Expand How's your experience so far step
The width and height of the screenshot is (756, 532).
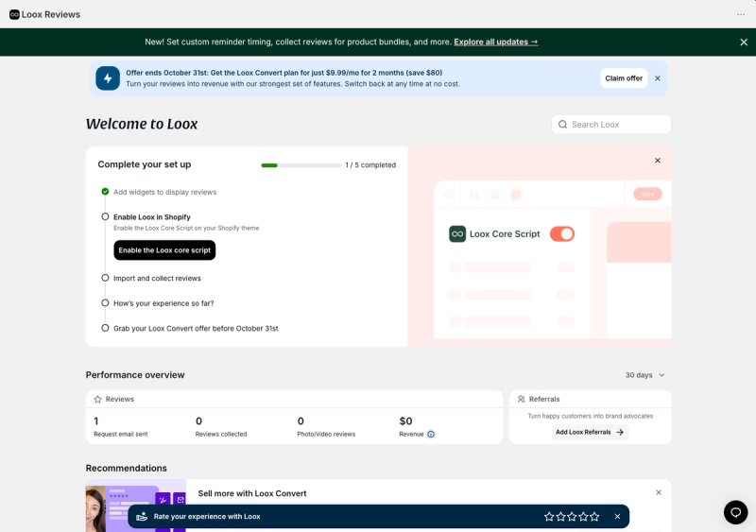tap(163, 303)
